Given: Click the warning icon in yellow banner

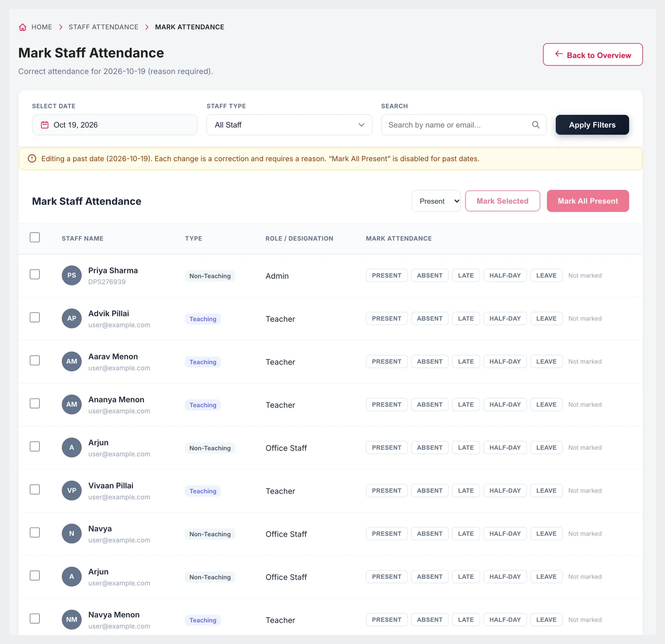Looking at the screenshot, I should 32,159.
